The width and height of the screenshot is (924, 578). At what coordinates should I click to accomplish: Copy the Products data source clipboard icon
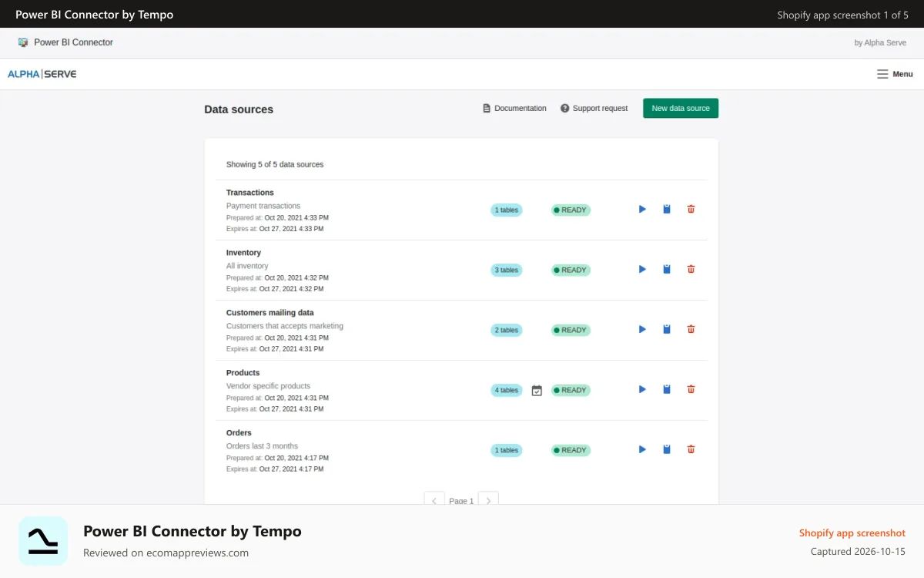pyautogui.click(x=667, y=389)
